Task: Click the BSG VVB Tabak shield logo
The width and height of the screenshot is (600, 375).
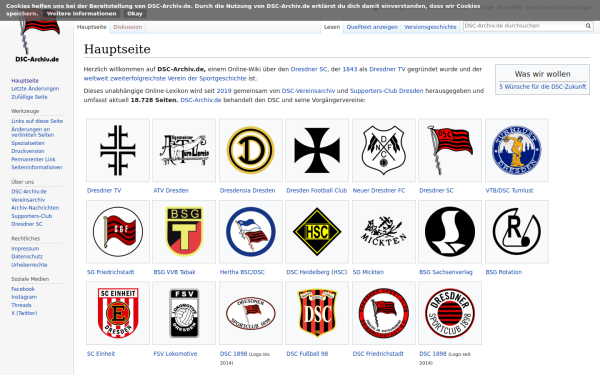Action: click(x=184, y=232)
